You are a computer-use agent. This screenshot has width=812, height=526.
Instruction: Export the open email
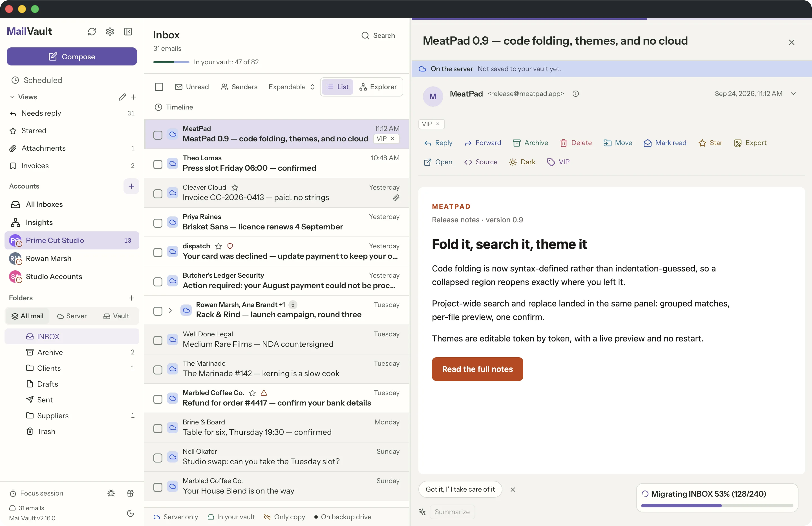pos(750,143)
